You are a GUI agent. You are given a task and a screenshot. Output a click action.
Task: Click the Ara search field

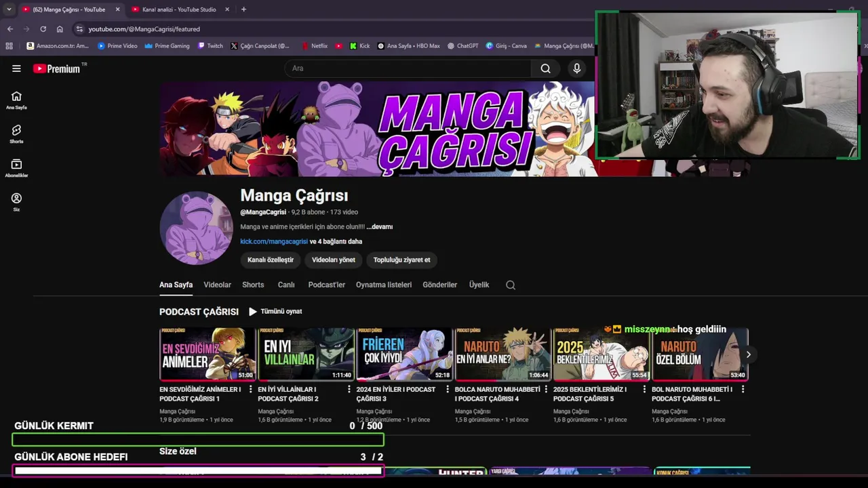point(408,68)
